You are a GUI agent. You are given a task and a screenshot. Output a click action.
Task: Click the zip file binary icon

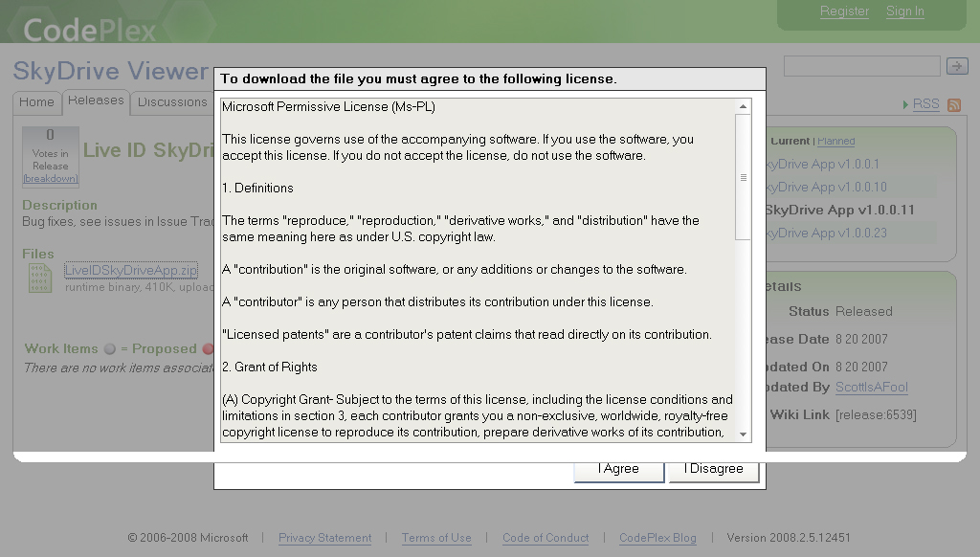40,278
